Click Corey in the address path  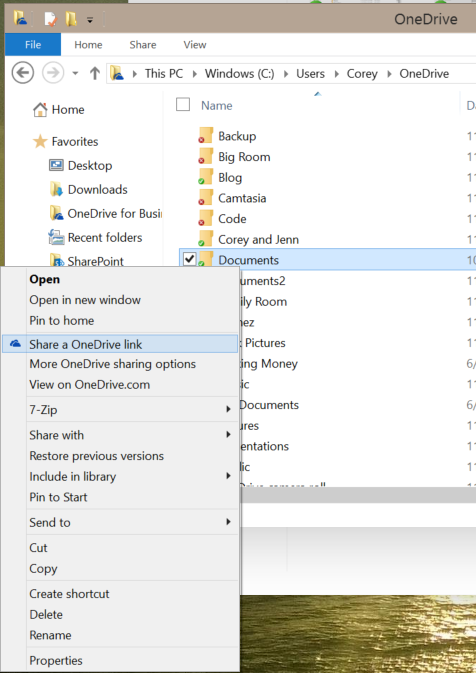click(x=362, y=73)
